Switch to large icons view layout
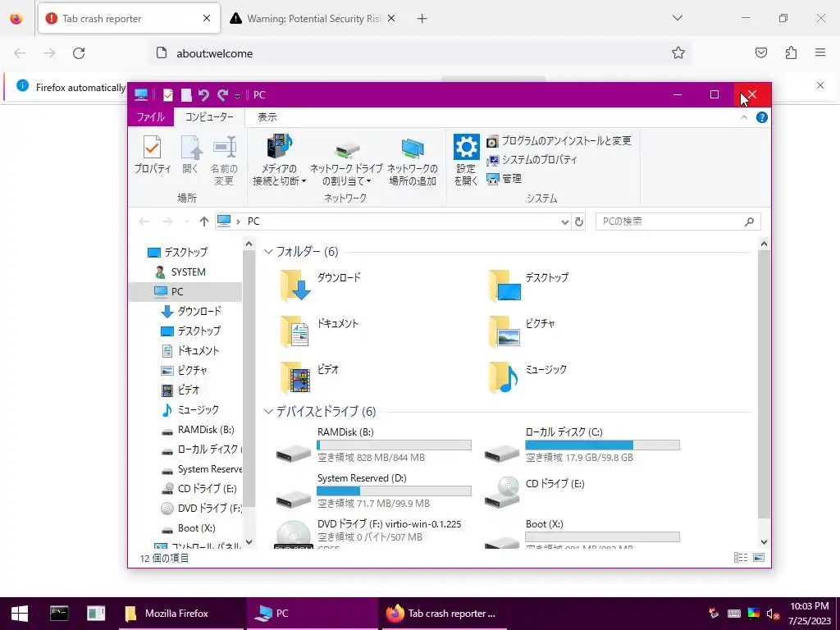Image resolution: width=840 pixels, height=630 pixels. pyautogui.click(x=759, y=558)
